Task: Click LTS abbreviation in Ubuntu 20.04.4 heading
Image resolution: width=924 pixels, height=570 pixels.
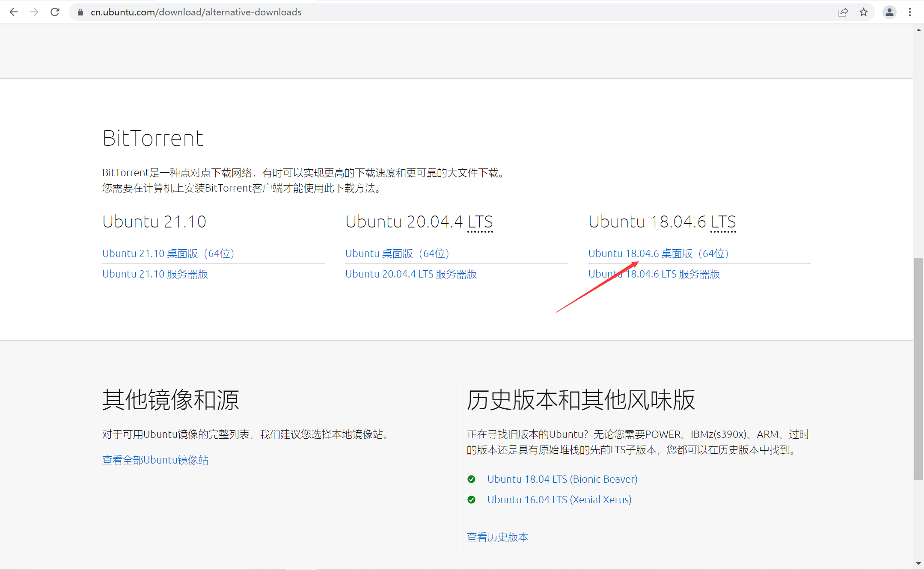Action: (x=480, y=222)
